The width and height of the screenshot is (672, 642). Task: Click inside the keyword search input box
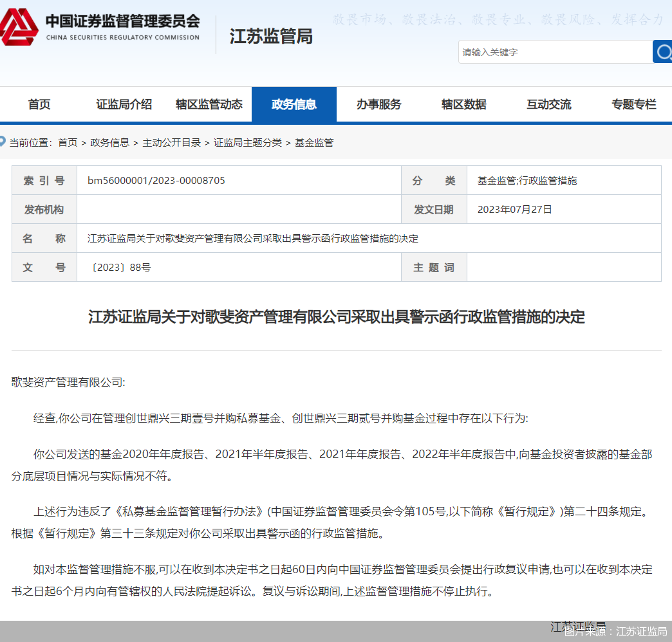[x=555, y=51]
